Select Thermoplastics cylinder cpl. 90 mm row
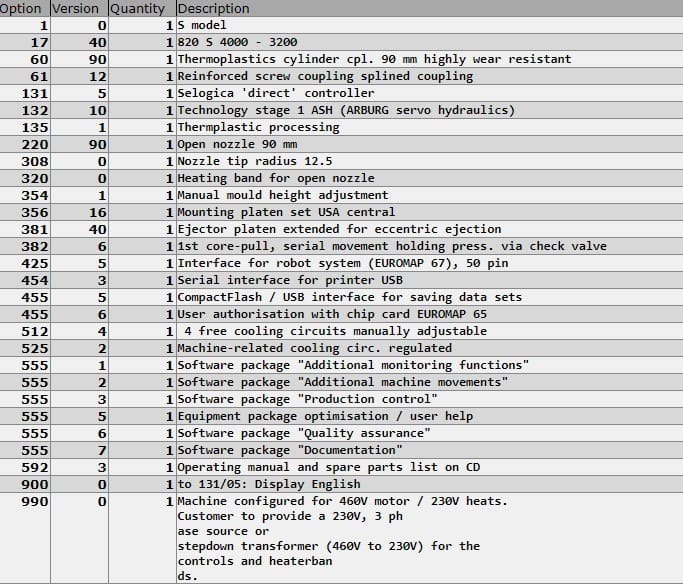 click(x=342, y=59)
